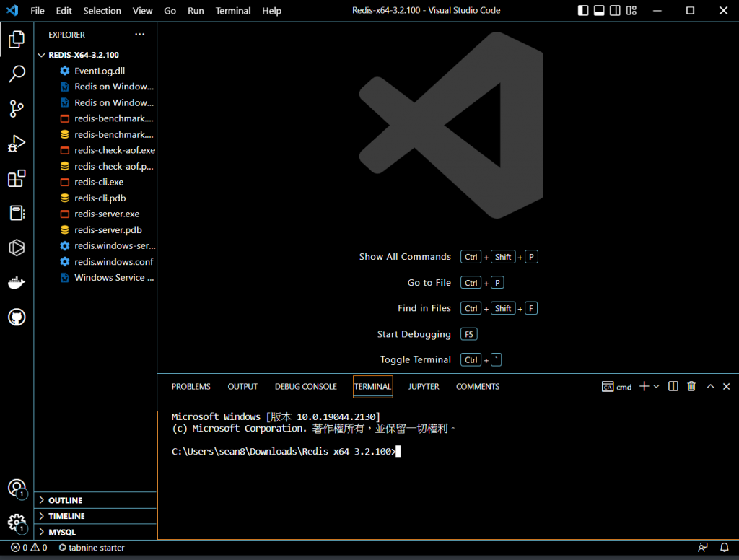Viewport: 739px width, 560px height.
Task: Open Source Control view
Action: point(17,109)
